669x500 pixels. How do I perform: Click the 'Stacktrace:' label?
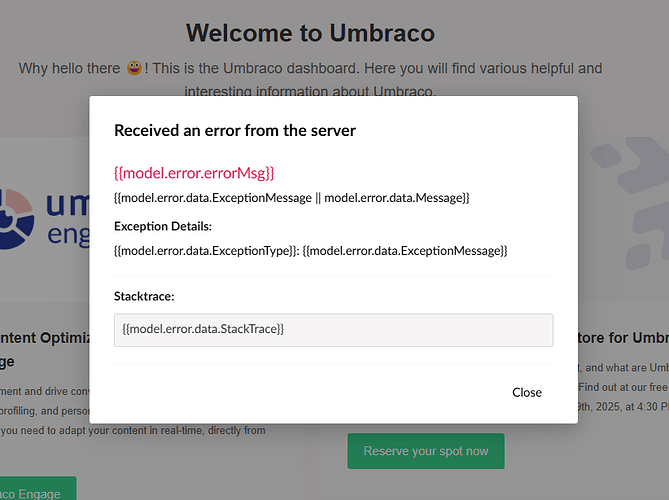pyautogui.click(x=144, y=296)
